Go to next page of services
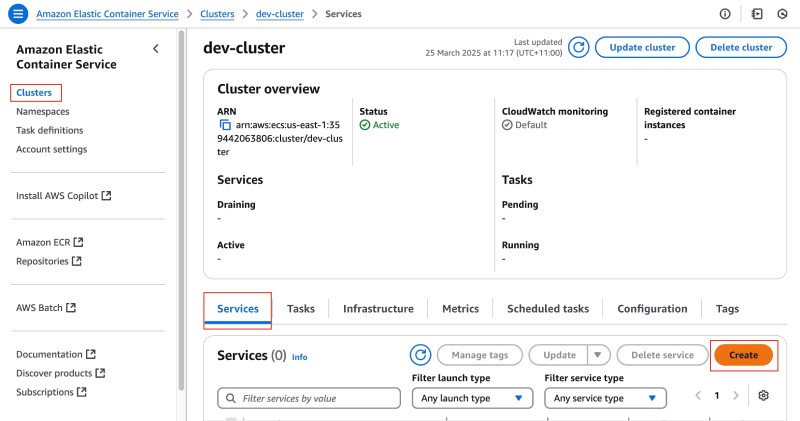The image size is (800, 421). [x=736, y=395]
